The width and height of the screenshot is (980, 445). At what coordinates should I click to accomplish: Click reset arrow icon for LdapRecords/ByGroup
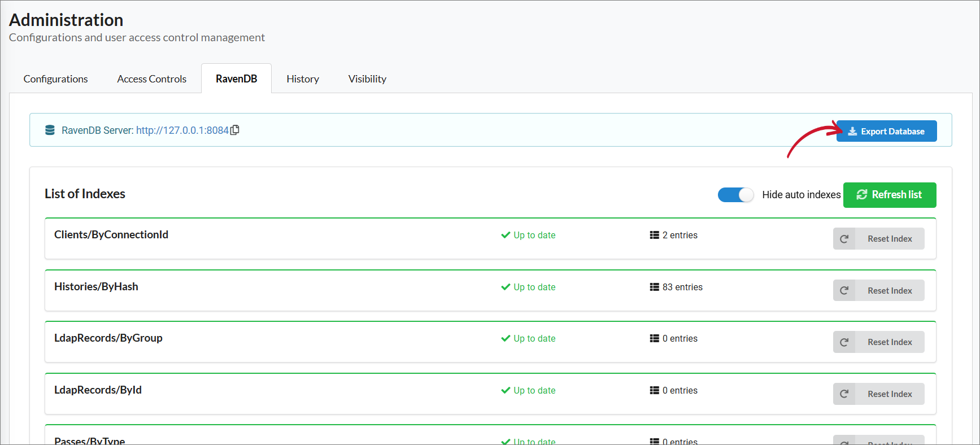click(x=844, y=342)
